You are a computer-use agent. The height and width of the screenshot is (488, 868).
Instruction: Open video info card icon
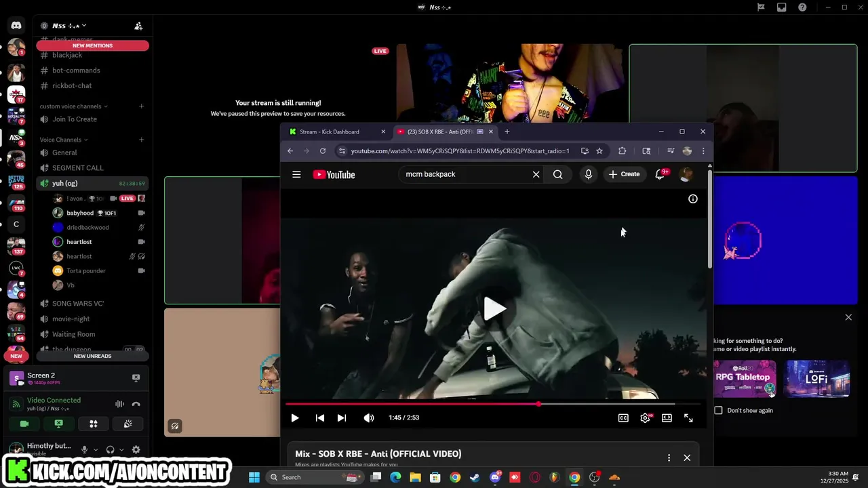point(693,199)
